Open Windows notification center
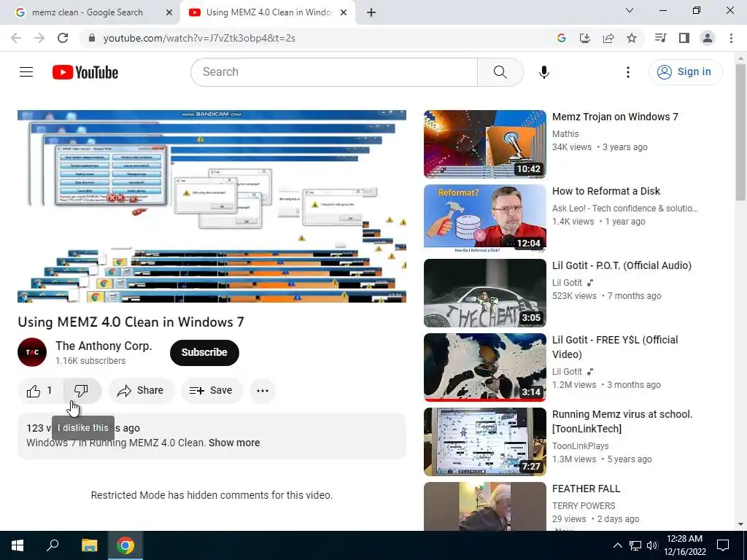 click(723, 545)
